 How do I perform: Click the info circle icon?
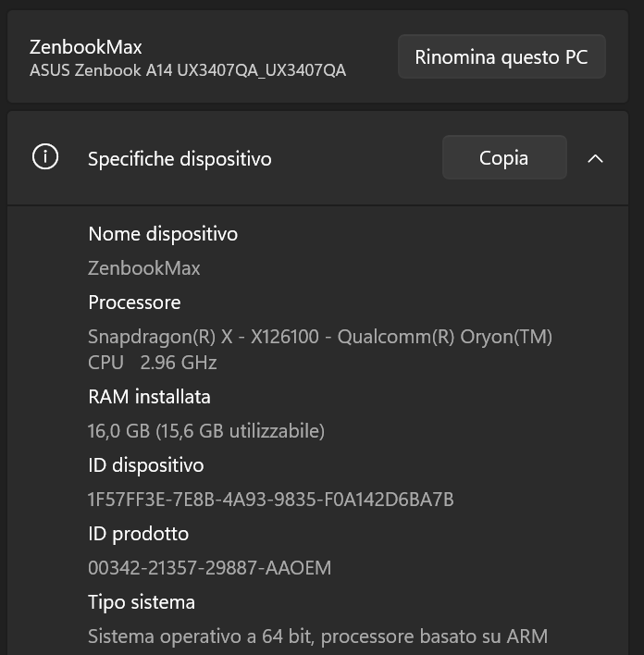pyautogui.click(x=45, y=157)
